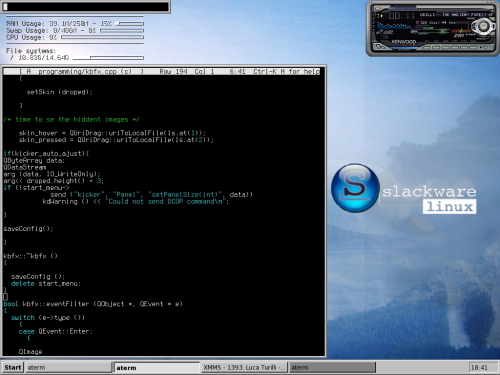Click the round volume knob in XMMS
Screen dimensions: 500x375
coord(483,26)
